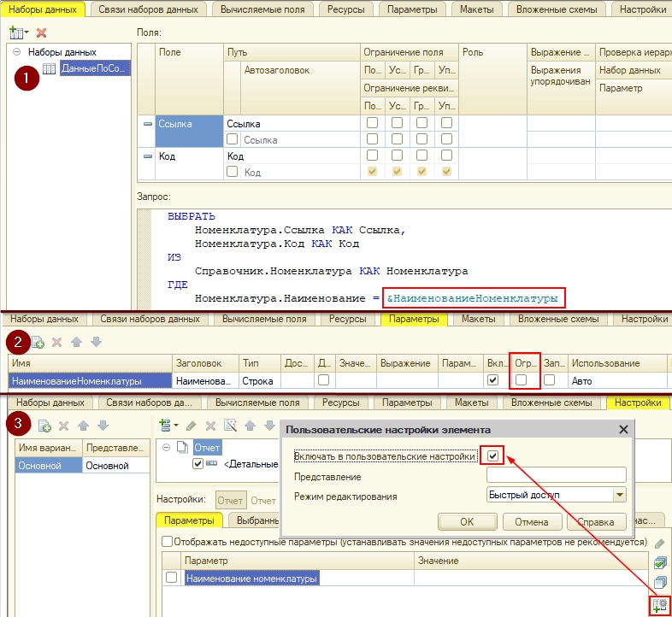The width and height of the screenshot is (672, 617).
Task: Click the Использование column header
Action: (617, 363)
